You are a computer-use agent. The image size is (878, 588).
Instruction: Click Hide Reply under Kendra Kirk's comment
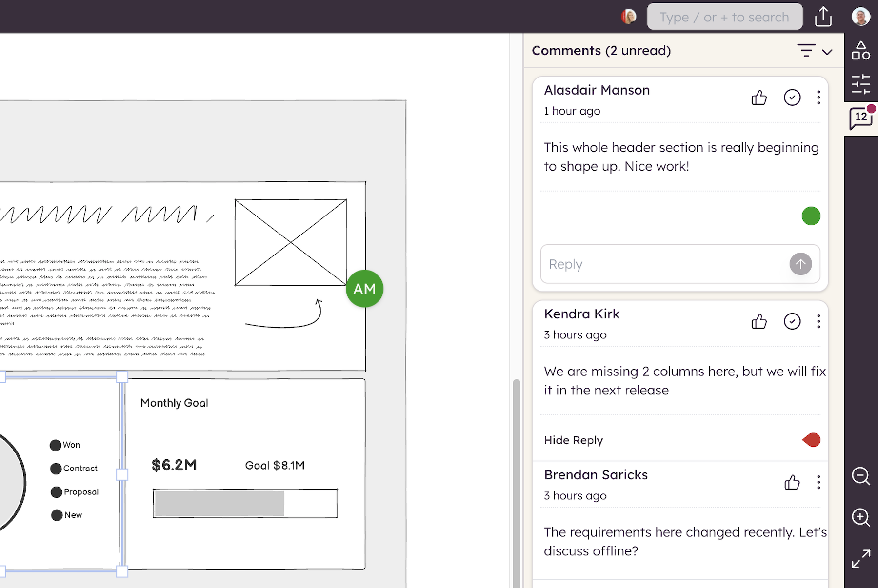coord(573,440)
